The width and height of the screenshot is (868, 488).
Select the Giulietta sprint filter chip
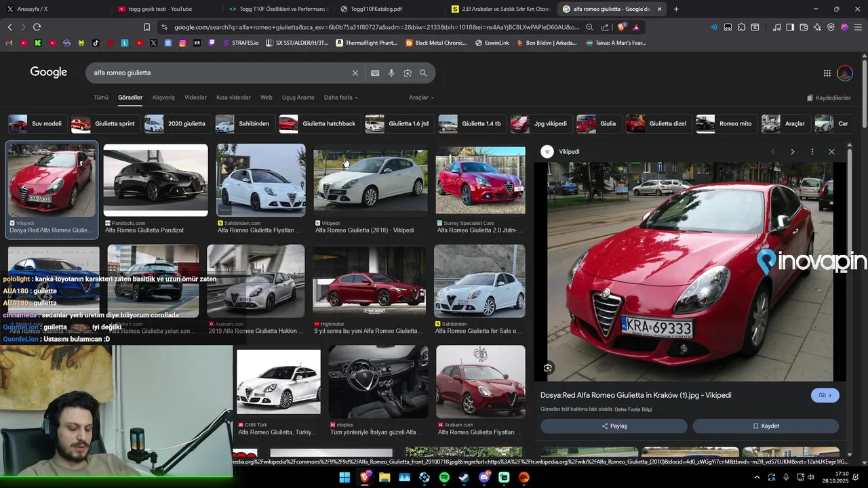(104, 124)
